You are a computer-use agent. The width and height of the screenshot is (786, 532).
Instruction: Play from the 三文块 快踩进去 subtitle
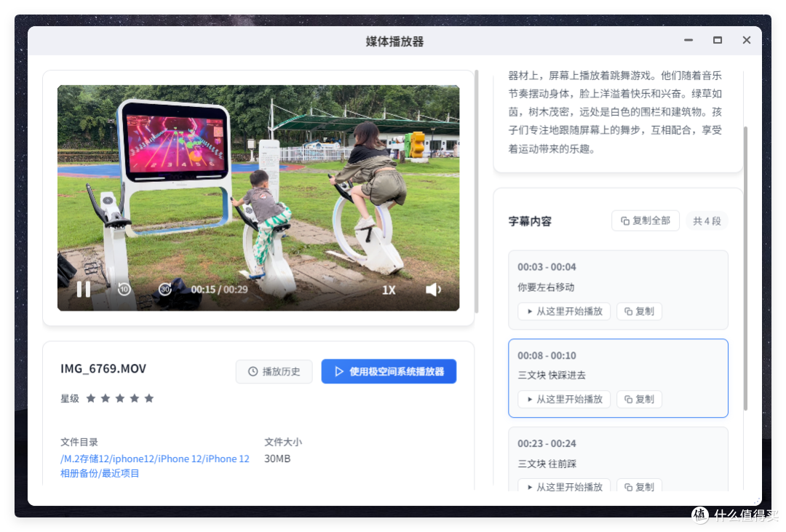(x=564, y=399)
